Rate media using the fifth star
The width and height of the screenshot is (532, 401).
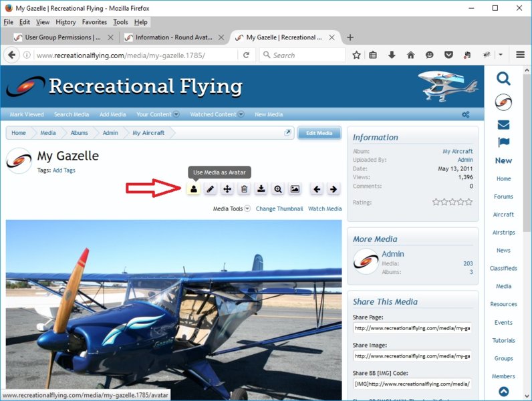click(469, 203)
